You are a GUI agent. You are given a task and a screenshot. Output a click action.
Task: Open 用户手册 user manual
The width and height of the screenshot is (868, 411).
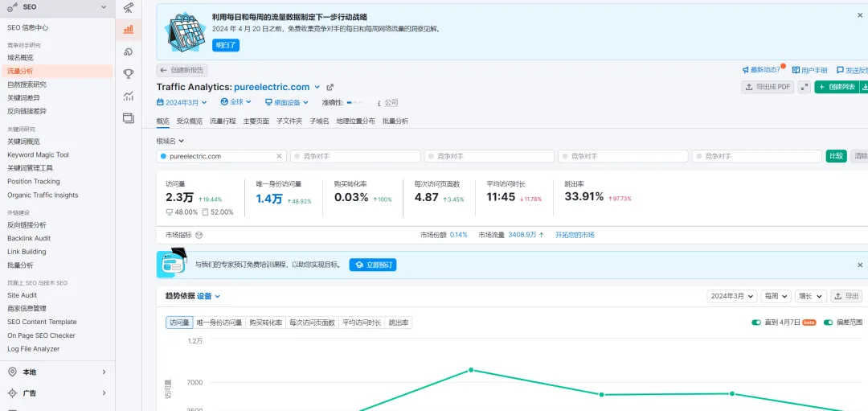pyautogui.click(x=810, y=70)
